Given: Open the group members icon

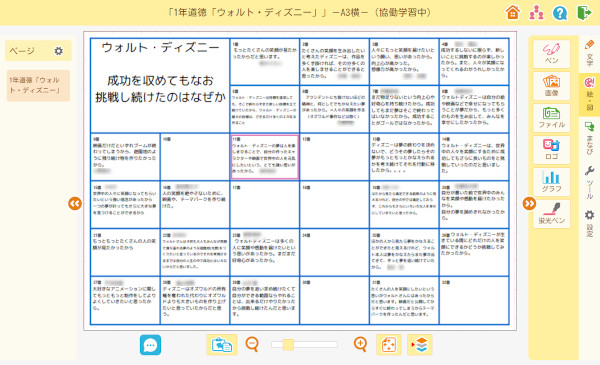Looking at the screenshot, I should [x=536, y=13].
